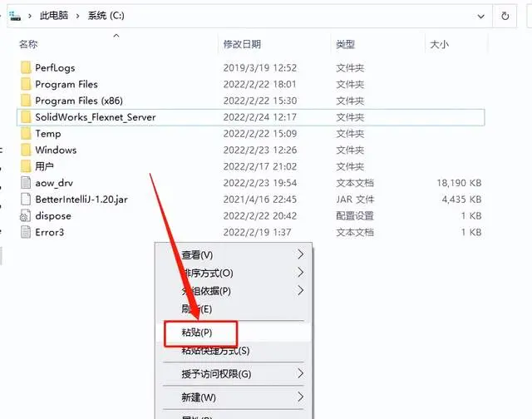The height and width of the screenshot is (419, 532).
Task: Open 查看(V) in the context menu
Action: [x=234, y=254]
